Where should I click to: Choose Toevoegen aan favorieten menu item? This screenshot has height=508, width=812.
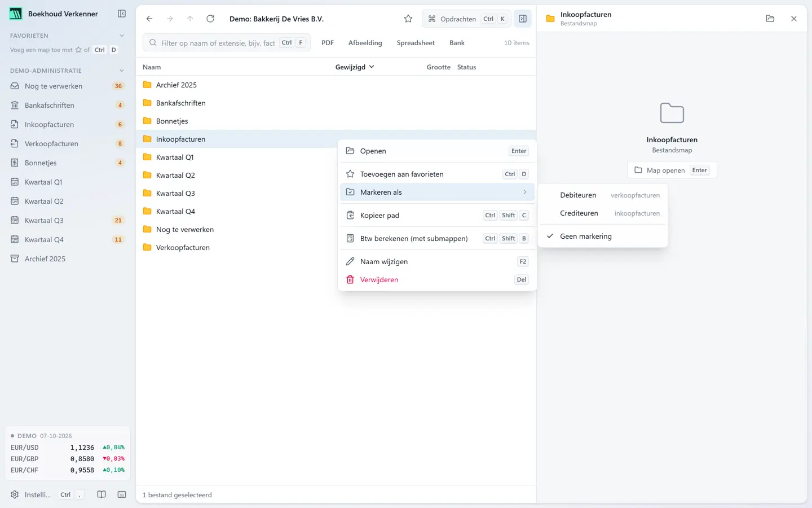[x=437, y=174]
